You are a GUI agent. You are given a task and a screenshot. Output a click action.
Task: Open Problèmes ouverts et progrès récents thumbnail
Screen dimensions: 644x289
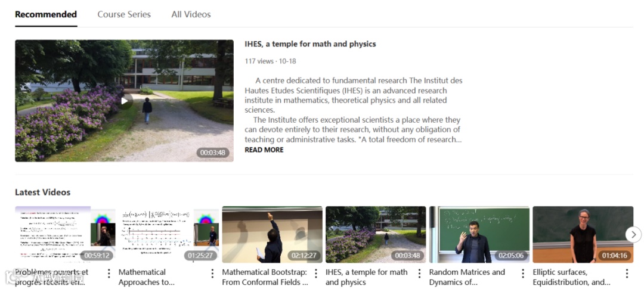(x=66, y=234)
